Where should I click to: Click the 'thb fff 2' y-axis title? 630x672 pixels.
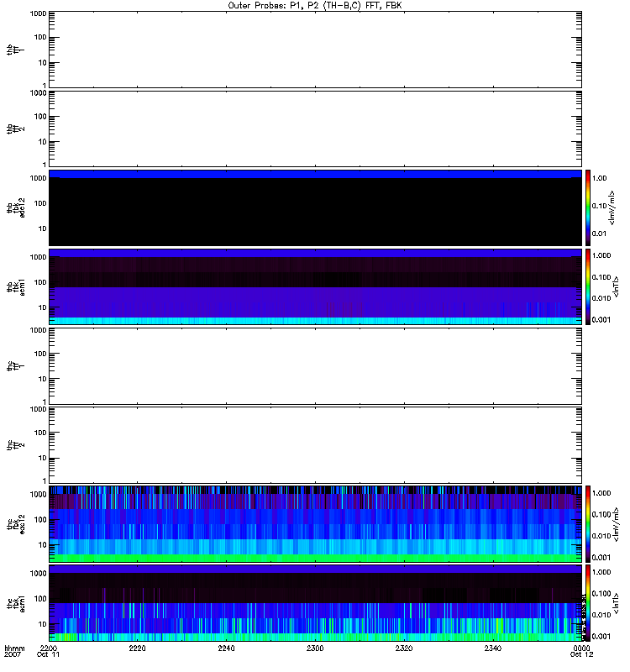tap(15, 129)
